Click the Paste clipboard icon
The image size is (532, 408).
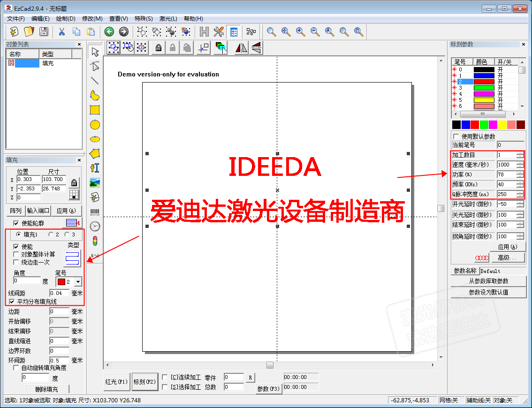91,32
